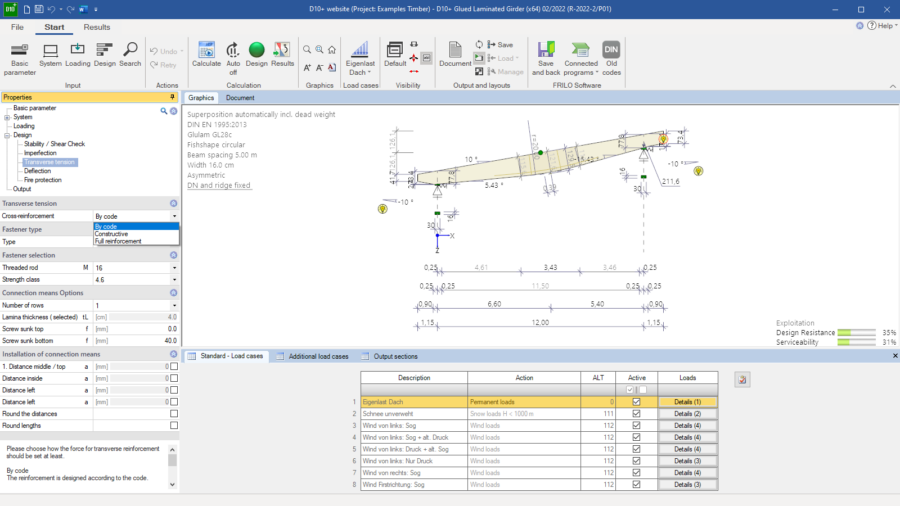Image resolution: width=900 pixels, height=506 pixels.
Task: Click Details (1) for Eigenlast Dach
Action: pos(687,401)
